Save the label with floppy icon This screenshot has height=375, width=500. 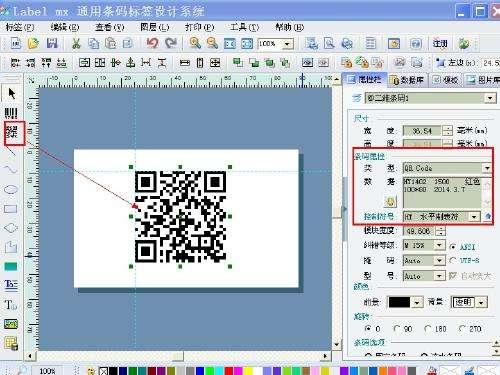52,43
